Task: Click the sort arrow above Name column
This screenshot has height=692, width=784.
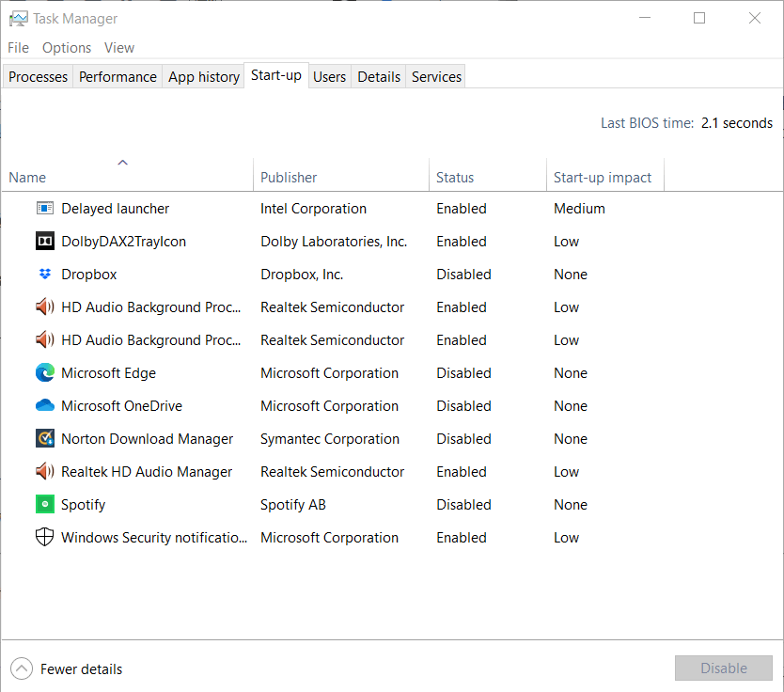Action: (122, 163)
